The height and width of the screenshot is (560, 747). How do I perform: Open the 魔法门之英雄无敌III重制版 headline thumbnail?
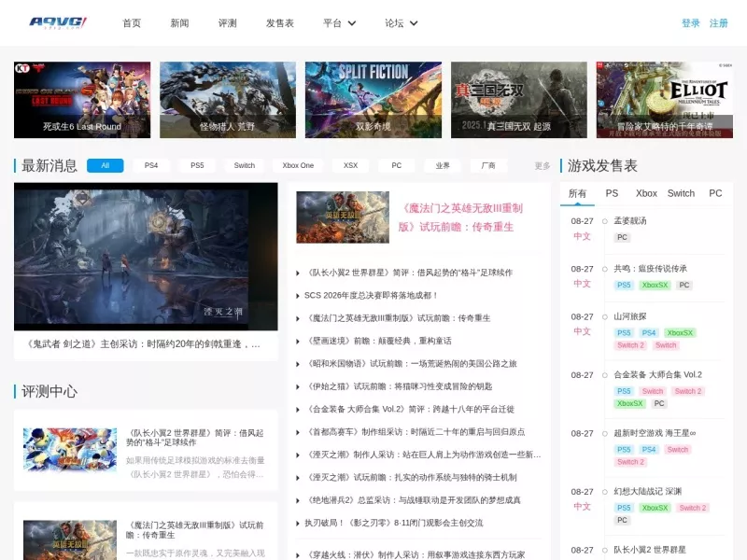343,217
